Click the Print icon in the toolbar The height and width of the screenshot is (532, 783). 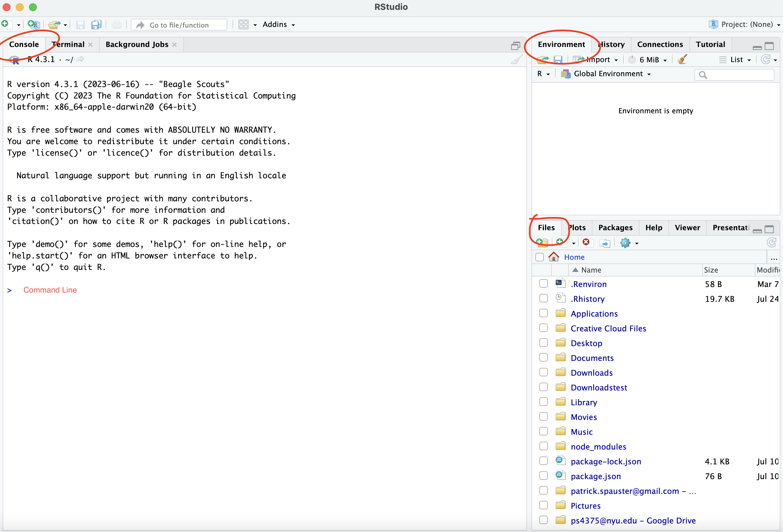(116, 24)
